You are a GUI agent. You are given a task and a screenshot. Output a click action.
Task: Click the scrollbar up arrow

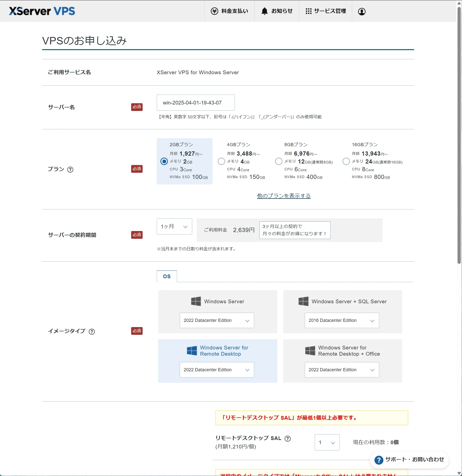point(459,3)
